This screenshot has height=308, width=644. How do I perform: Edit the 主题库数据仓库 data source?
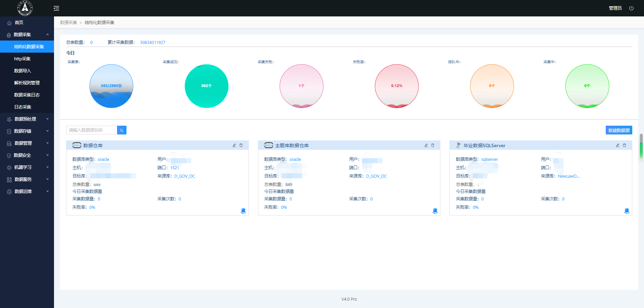[x=426, y=145]
